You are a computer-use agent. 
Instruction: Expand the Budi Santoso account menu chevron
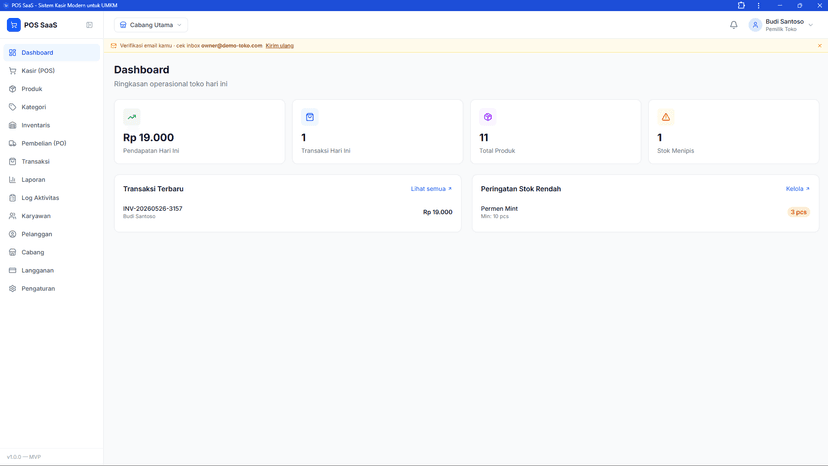pos(811,25)
